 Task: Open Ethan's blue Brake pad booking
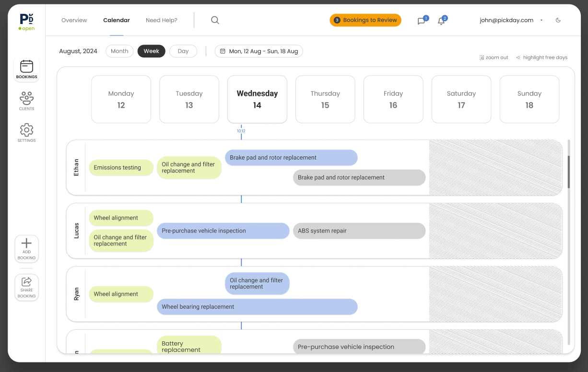click(291, 158)
